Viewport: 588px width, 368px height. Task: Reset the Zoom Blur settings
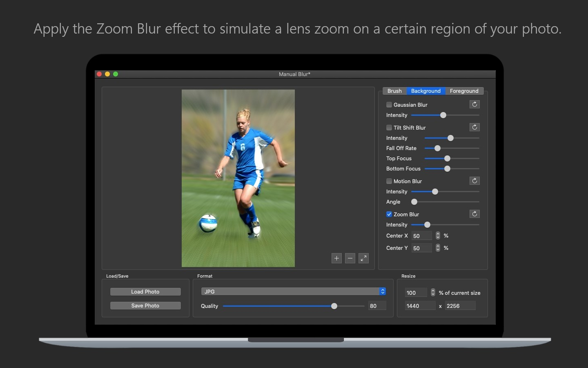474,214
